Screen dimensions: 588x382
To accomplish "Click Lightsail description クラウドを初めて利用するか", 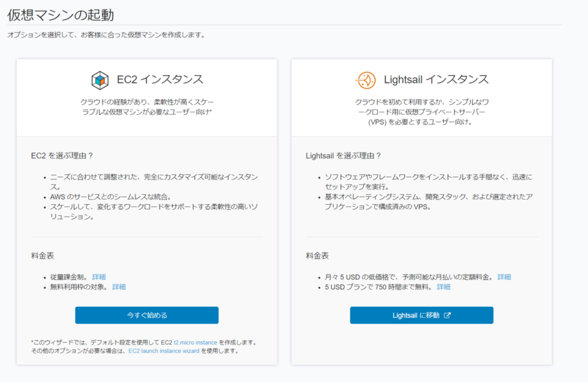I will tap(421, 112).
